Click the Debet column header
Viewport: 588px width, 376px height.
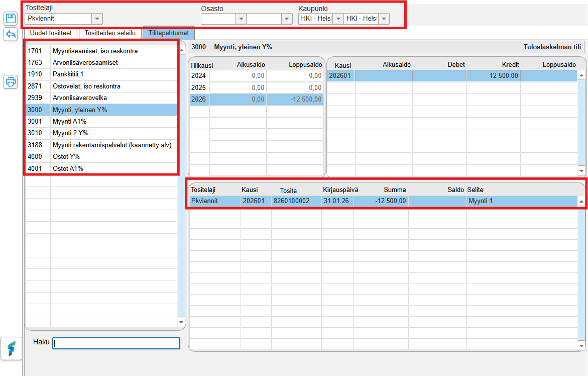456,64
